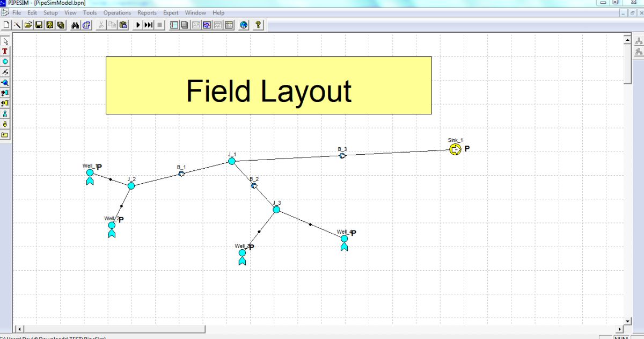Click the Stop simulation square icon
Screen dimensions: 644x339
[x=160, y=25]
